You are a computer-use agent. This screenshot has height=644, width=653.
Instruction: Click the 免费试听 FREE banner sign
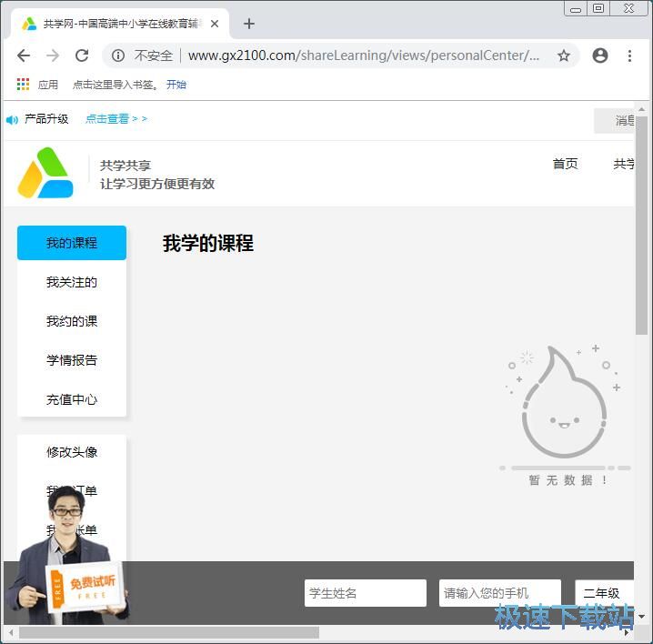pyautogui.click(x=85, y=588)
